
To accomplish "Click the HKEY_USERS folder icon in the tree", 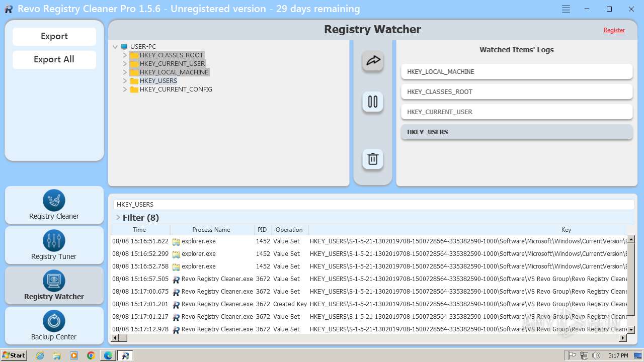I will (134, 81).
